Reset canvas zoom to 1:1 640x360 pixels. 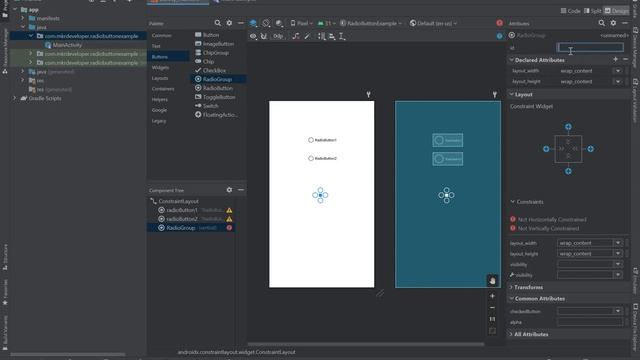pyautogui.click(x=492, y=319)
